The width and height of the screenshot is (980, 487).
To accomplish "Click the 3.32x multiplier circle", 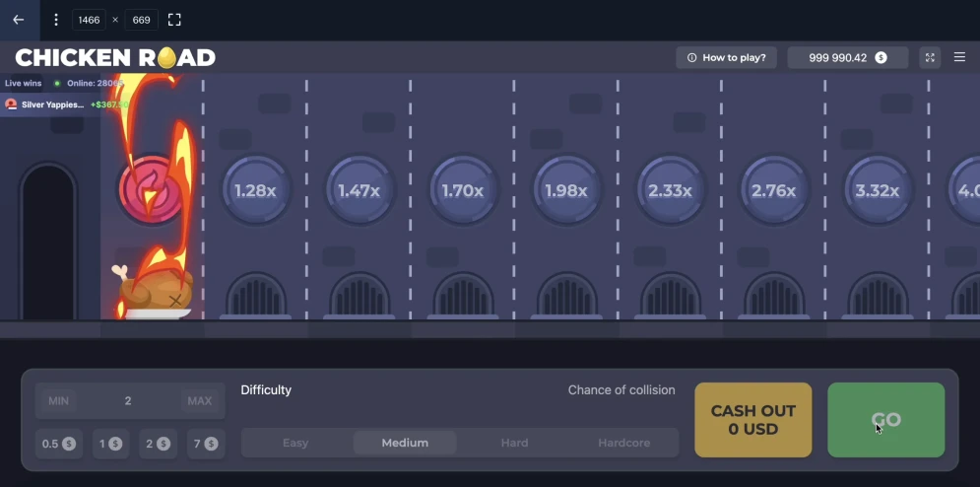I will click(x=877, y=190).
